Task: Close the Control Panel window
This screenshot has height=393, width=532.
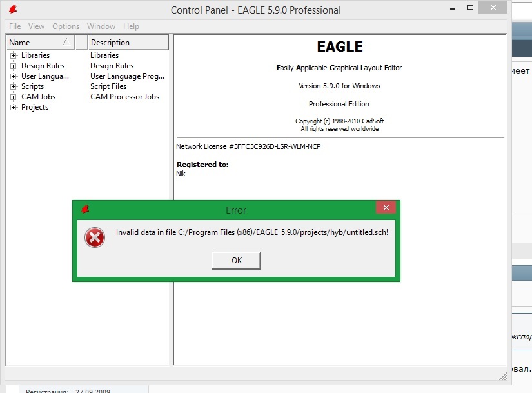Action: click(x=493, y=7)
